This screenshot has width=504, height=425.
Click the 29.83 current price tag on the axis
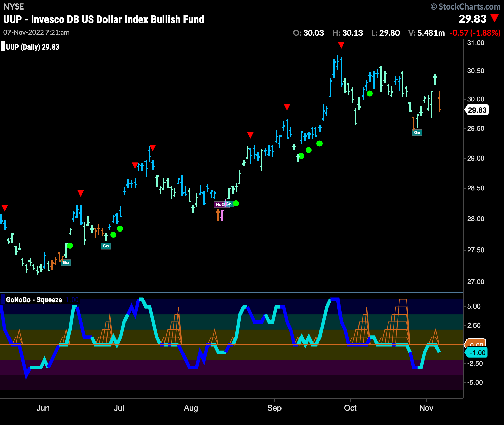(x=477, y=110)
